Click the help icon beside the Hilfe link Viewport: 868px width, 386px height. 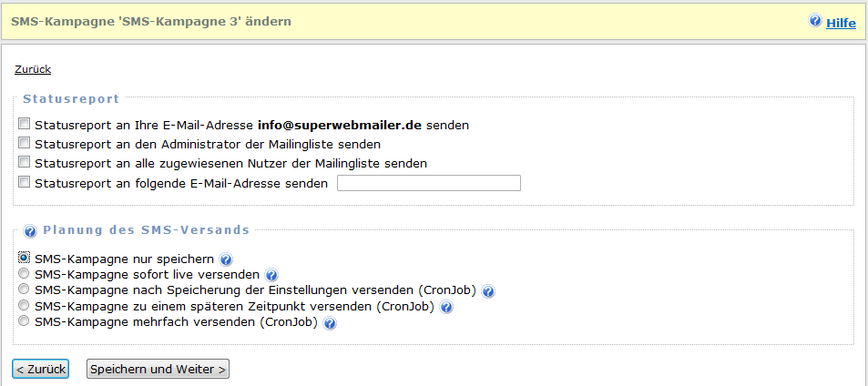point(815,21)
